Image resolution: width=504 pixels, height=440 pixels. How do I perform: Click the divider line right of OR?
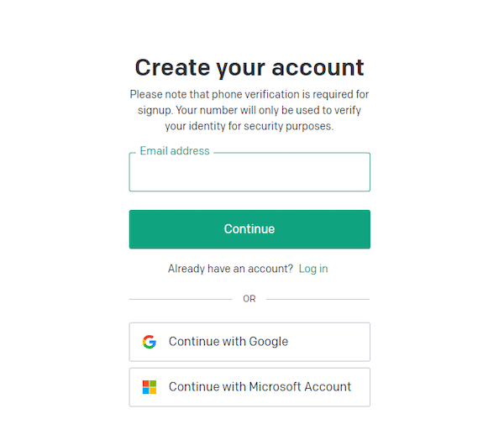[x=318, y=299]
